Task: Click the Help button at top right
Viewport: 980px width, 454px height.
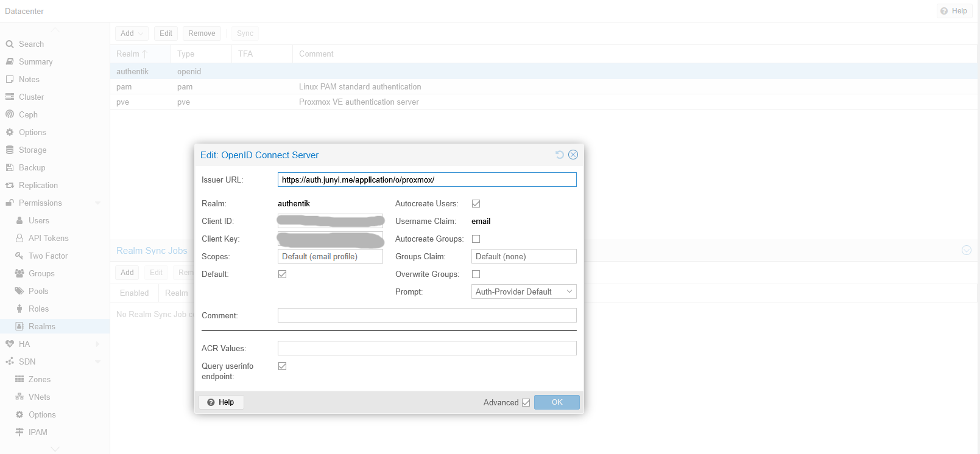Action: pos(954,11)
